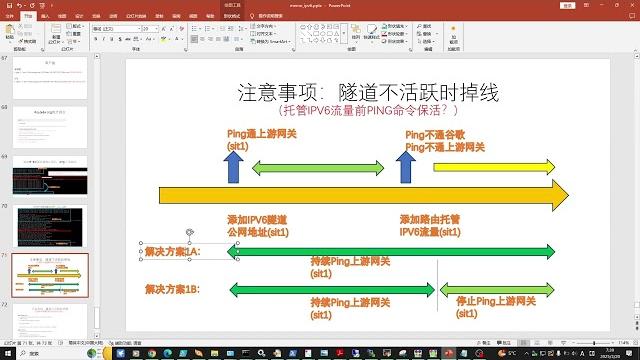Viewport: 640px width, 360px height.
Task: Open the Text Direction dropdown
Action: coord(264,26)
